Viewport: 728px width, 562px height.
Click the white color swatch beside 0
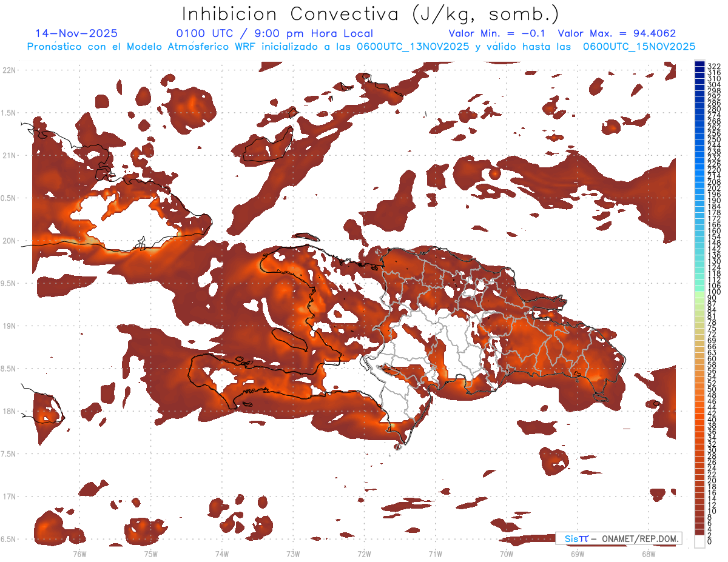click(x=699, y=541)
